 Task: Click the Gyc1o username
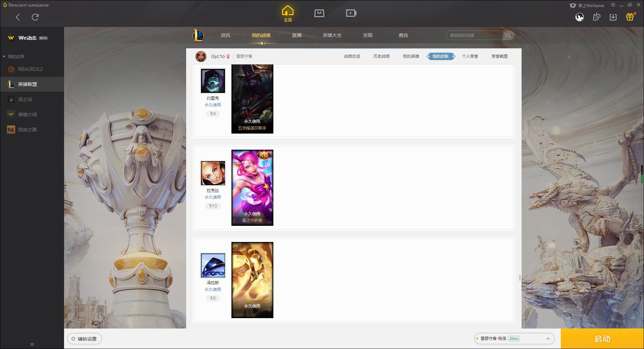pos(218,56)
